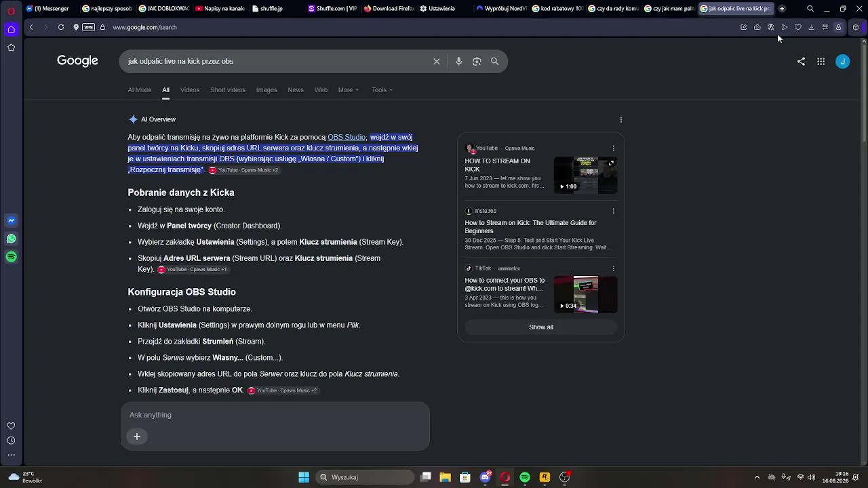The width and height of the screenshot is (868, 488).
Task: Reload the current page
Action: [x=61, y=27]
